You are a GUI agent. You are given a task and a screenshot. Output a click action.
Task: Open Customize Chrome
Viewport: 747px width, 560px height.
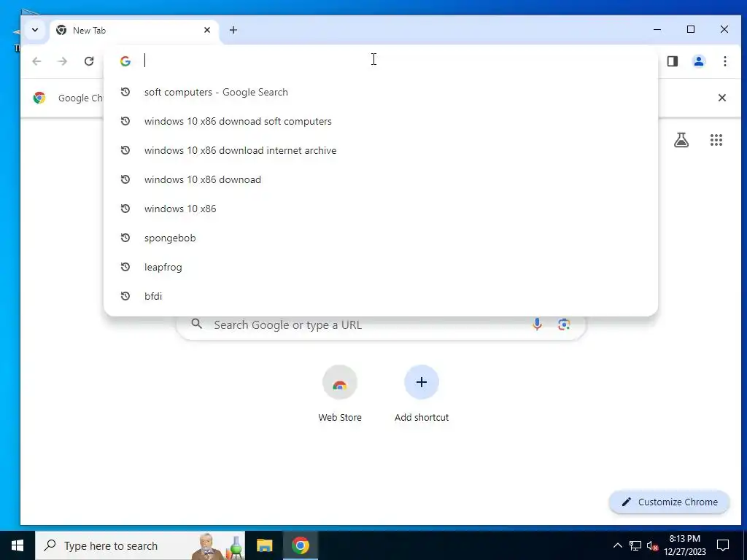[670, 502]
